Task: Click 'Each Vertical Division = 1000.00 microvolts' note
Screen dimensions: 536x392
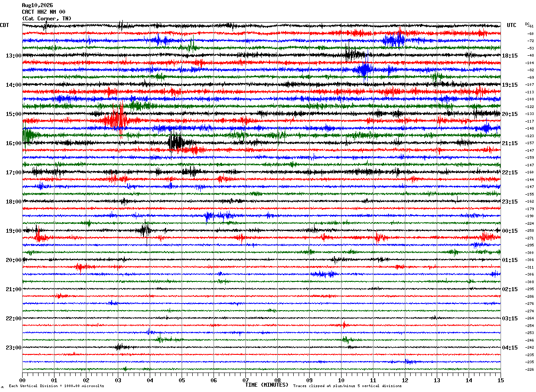Action: pyautogui.click(x=56, y=386)
